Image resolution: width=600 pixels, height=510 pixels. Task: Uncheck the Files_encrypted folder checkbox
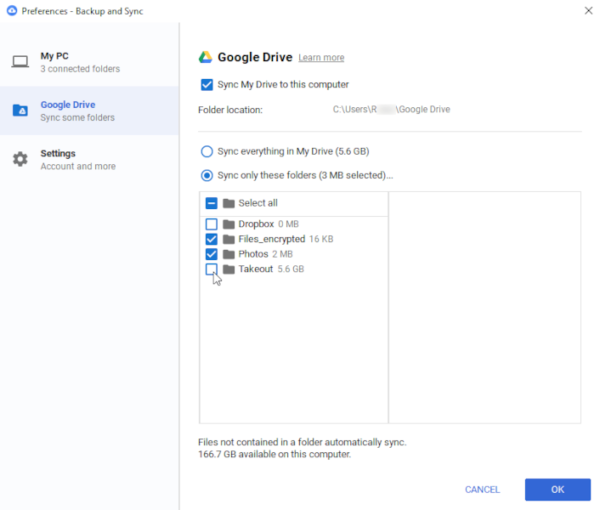point(211,240)
